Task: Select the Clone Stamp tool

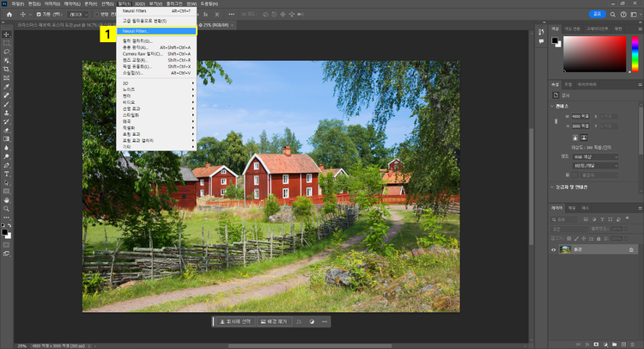Action: tap(6, 113)
